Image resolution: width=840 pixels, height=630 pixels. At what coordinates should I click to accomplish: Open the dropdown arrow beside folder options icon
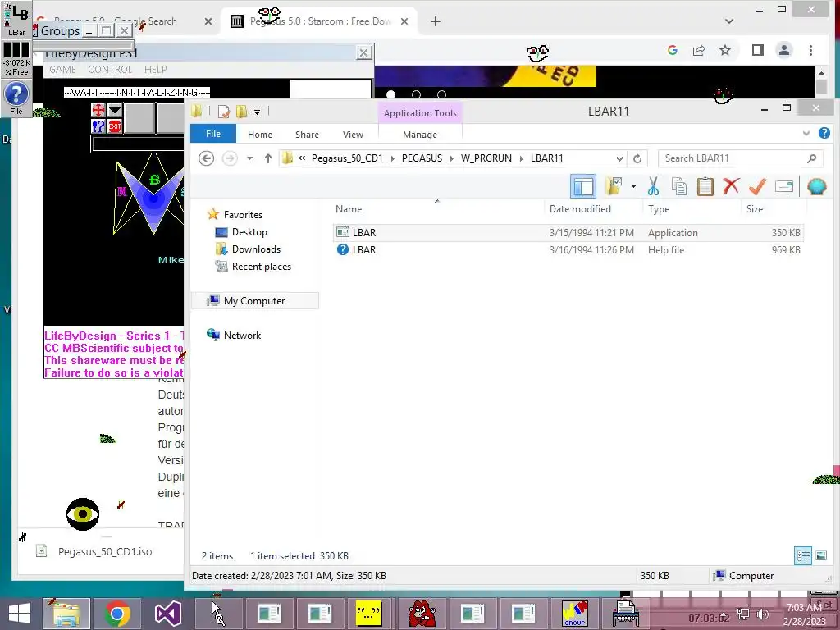[633, 186]
